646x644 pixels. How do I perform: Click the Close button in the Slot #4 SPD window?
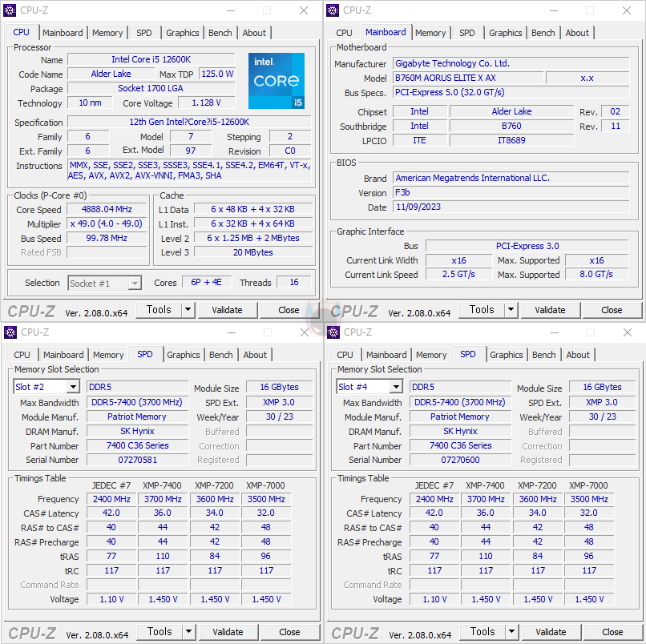[612, 632]
